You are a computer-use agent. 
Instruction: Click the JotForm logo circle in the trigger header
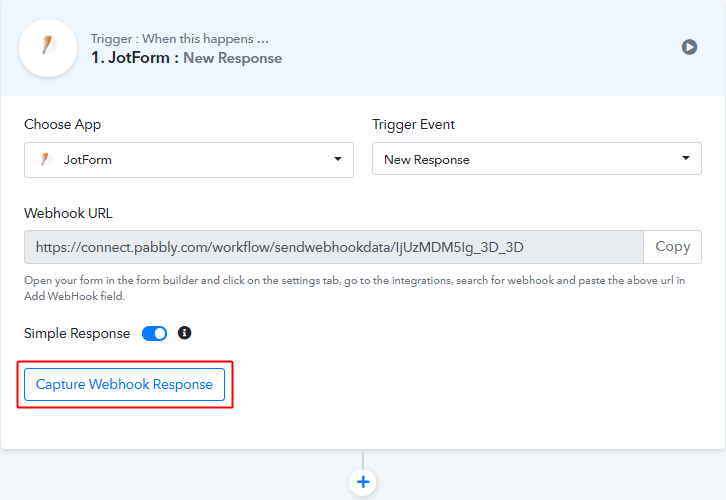(48, 48)
